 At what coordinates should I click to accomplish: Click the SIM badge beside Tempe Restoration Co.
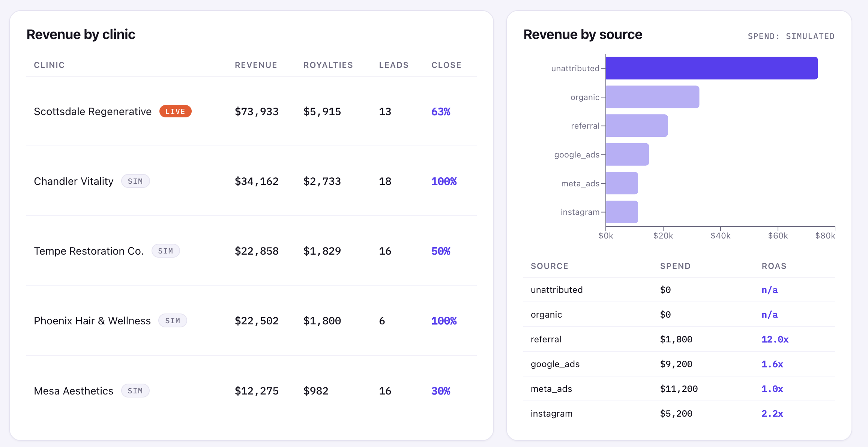click(165, 251)
